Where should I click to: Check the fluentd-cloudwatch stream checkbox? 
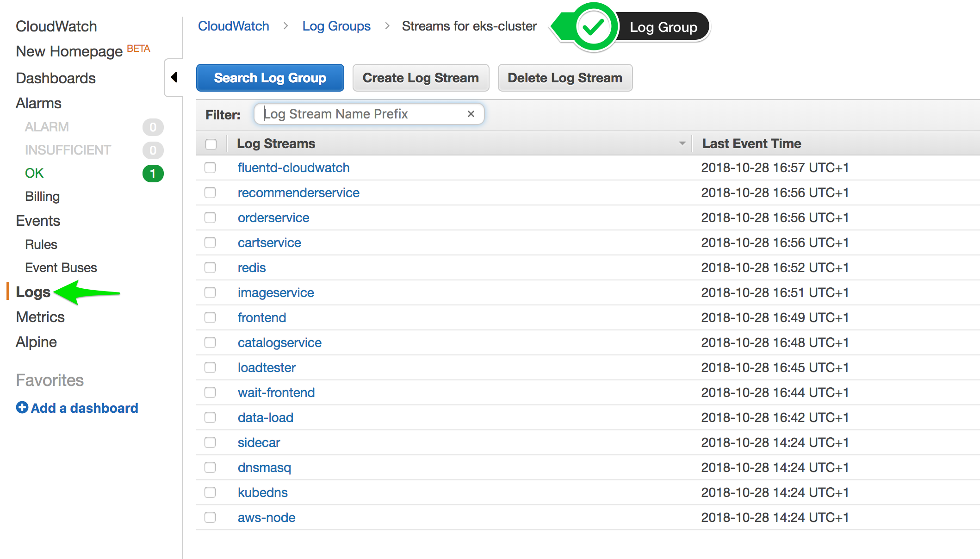[x=210, y=168]
